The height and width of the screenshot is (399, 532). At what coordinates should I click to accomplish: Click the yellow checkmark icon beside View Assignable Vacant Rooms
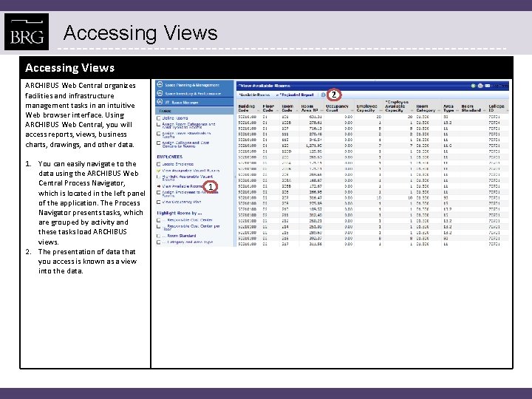tap(158, 171)
